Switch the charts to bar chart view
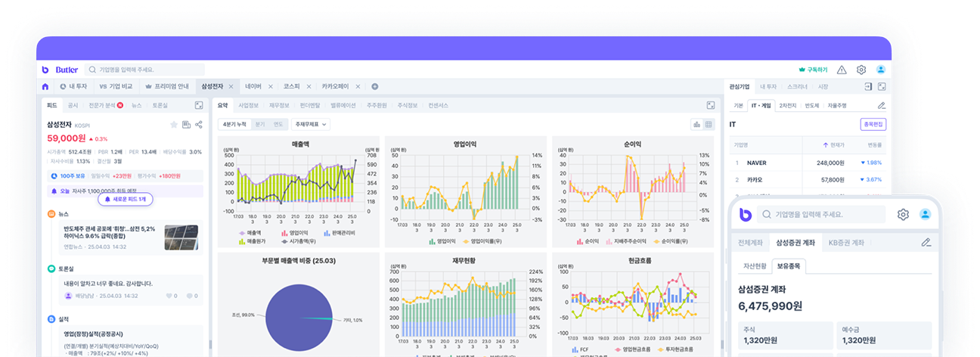 696,124
